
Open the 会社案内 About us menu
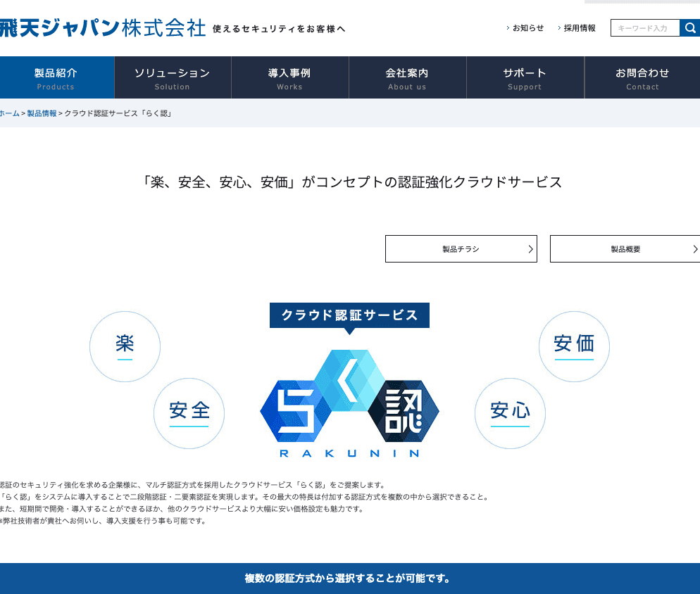408,77
